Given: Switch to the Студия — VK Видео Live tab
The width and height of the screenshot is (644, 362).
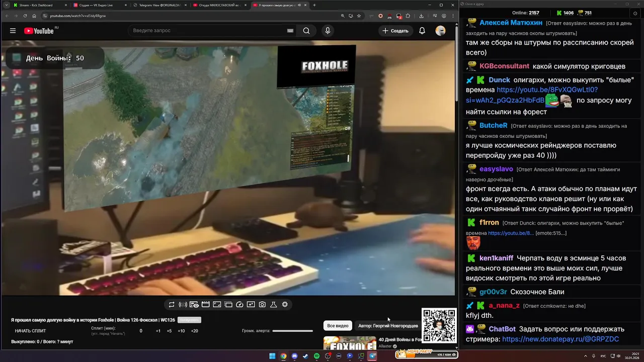Looking at the screenshot, I should click(x=100, y=5).
